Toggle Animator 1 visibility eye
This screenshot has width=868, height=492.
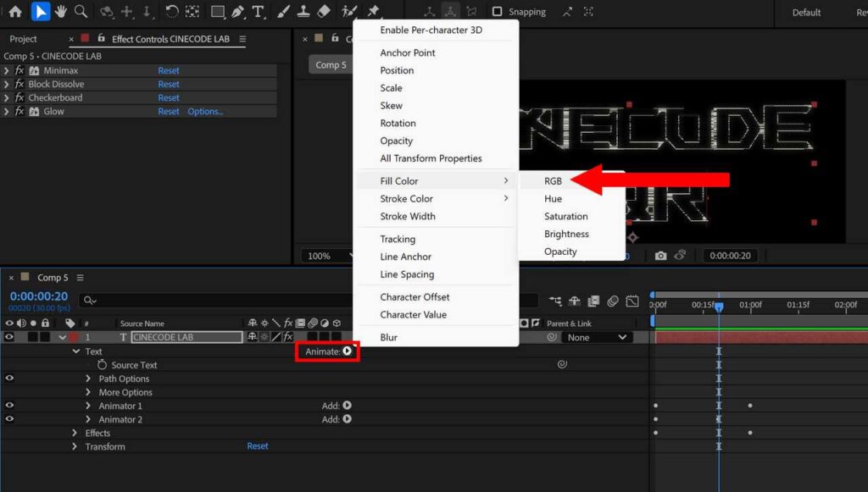(x=9, y=406)
